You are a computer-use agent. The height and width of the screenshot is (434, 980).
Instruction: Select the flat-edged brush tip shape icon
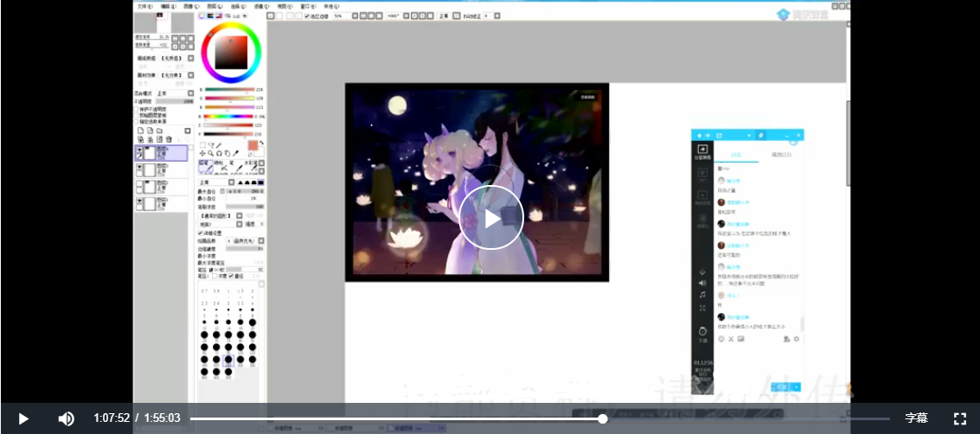pyautogui.click(x=260, y=182)
